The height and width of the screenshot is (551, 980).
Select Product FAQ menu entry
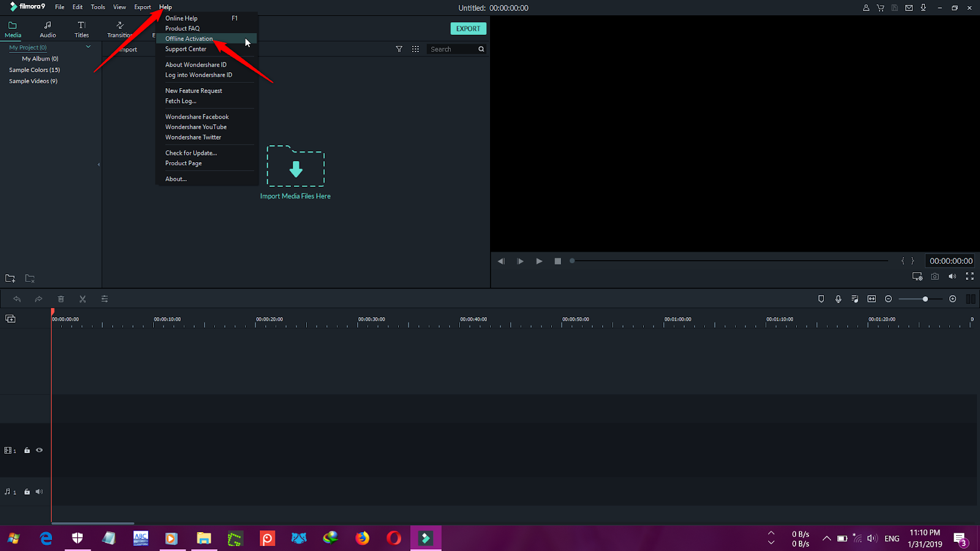click(x=206, y=28)
